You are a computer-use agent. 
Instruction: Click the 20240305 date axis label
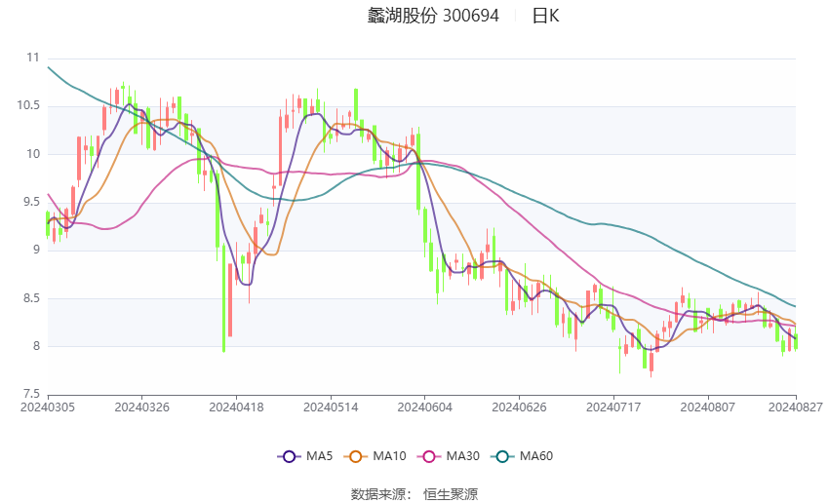point(48,407)
